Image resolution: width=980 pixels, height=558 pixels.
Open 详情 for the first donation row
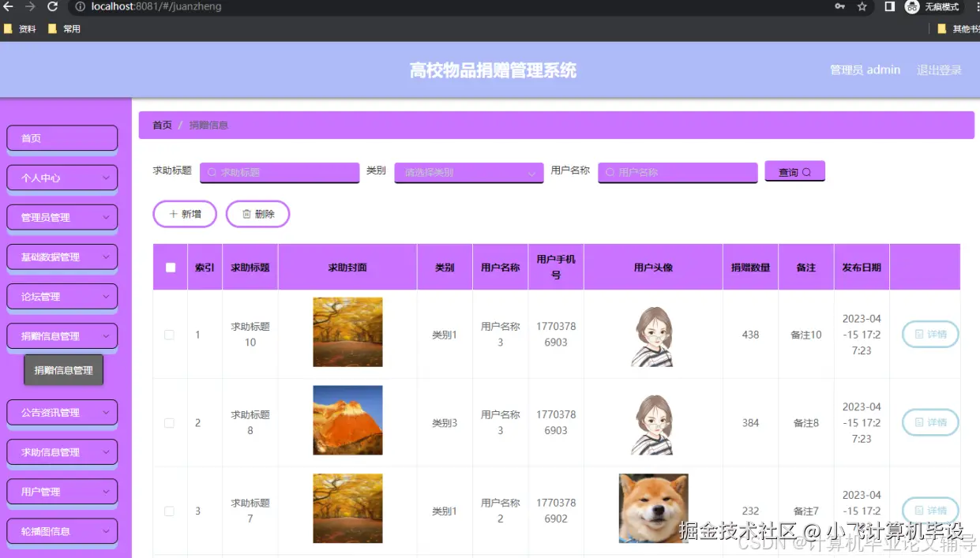(930, 334)
